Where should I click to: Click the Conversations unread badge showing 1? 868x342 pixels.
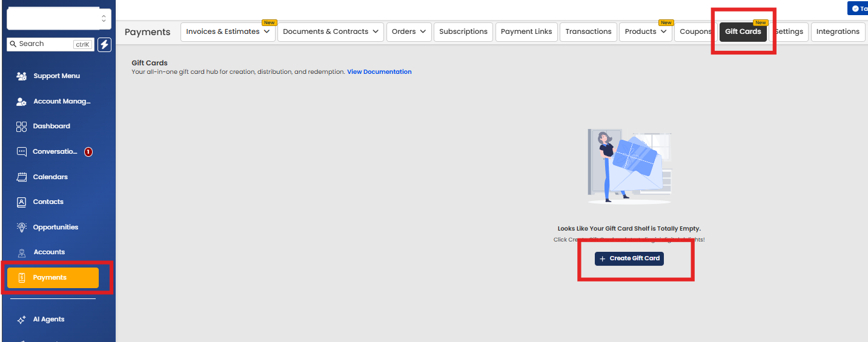88,152
